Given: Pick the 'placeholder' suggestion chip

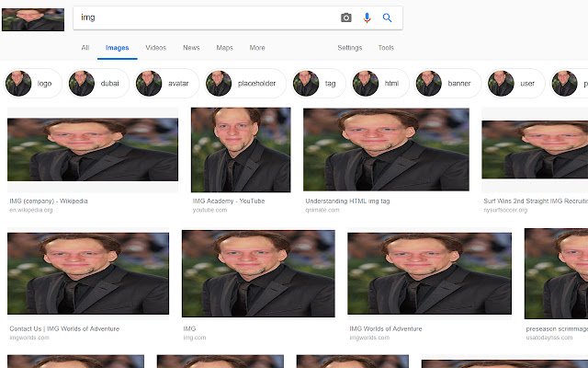Looking at the screenshot, I should click(x=245, y=84).
